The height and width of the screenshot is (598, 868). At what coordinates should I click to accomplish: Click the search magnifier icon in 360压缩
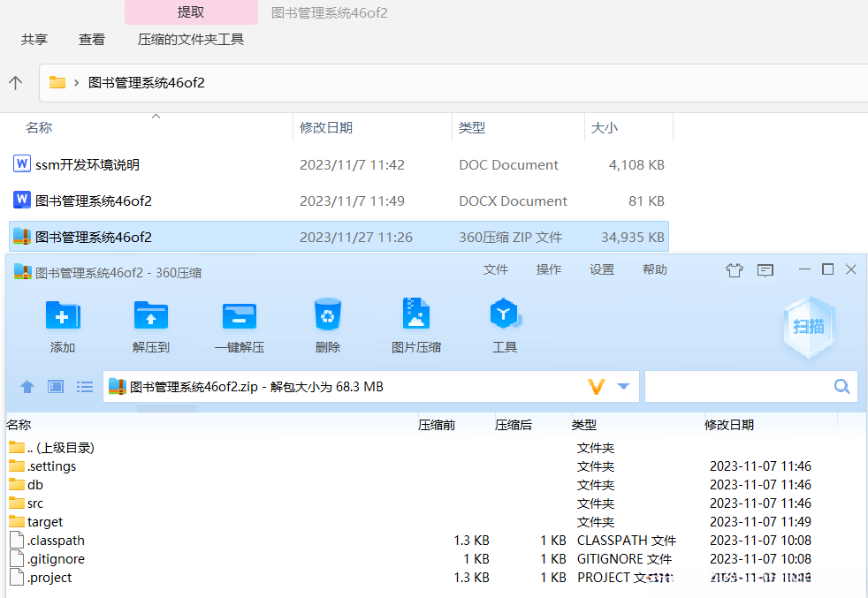(x=841, y=386)
